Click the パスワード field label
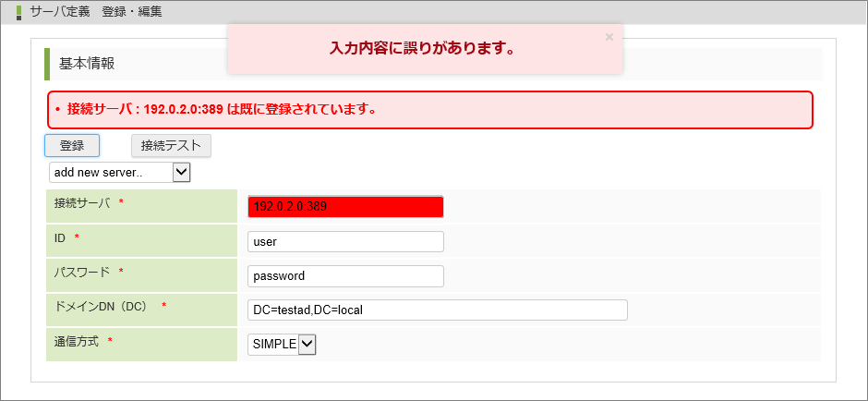Screen dimensions: 868x401 (82, 272)
